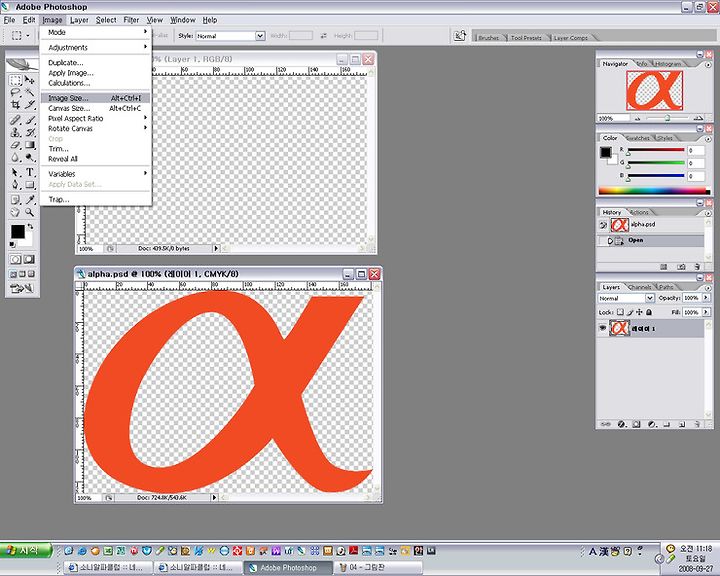Expand the Fill slider arrow

pos(706,312)
